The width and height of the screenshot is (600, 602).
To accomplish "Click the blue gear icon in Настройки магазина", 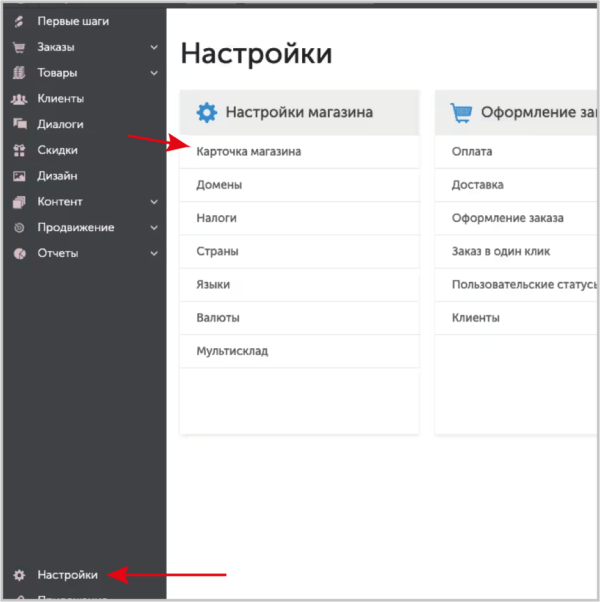I will (x=207, y=112).
